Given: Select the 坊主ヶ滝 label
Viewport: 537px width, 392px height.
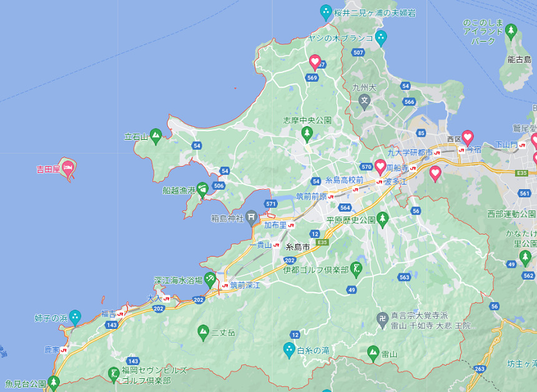Looking at the screenshot, I should pos(522,364).
